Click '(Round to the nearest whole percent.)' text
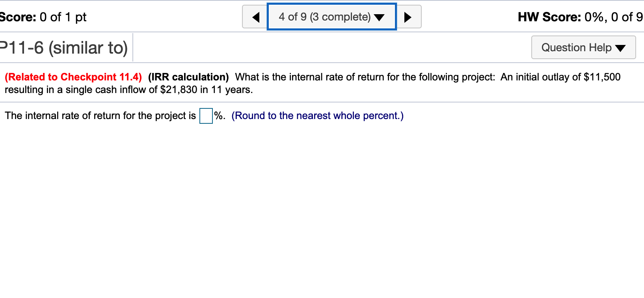This screenshot has width=644, height=298. 317,115
